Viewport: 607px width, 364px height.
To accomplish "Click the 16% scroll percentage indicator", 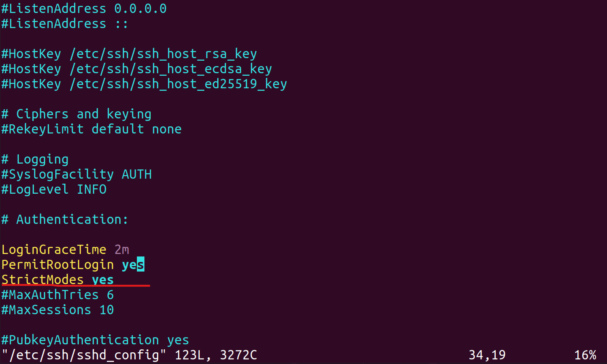I will (585, 355).
